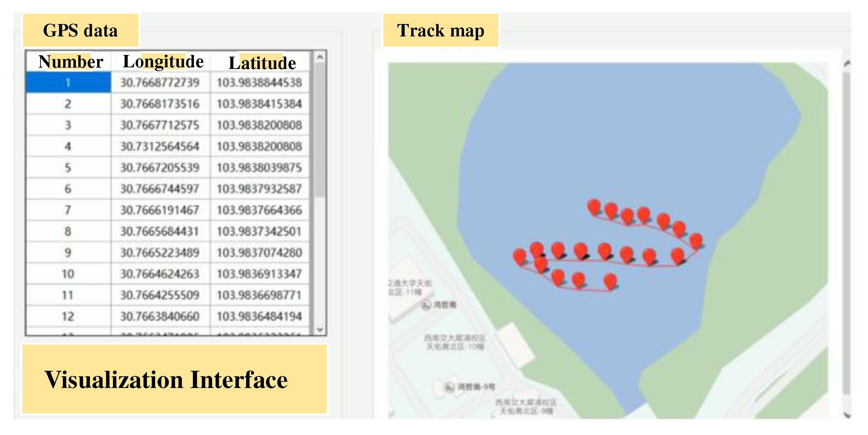The height and width of the screenshot is (435, 868).
Task: Click the Longitude column header
Action: pos(163,62)
